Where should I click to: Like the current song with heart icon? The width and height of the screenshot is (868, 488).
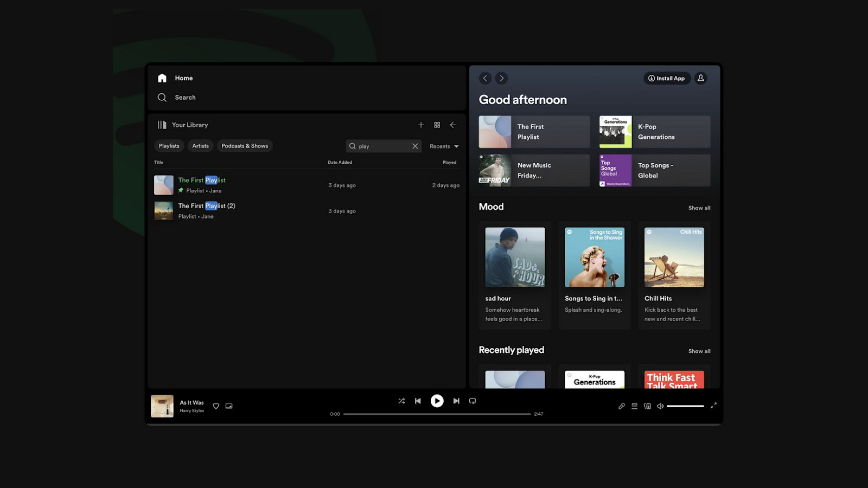click(216, 406)
